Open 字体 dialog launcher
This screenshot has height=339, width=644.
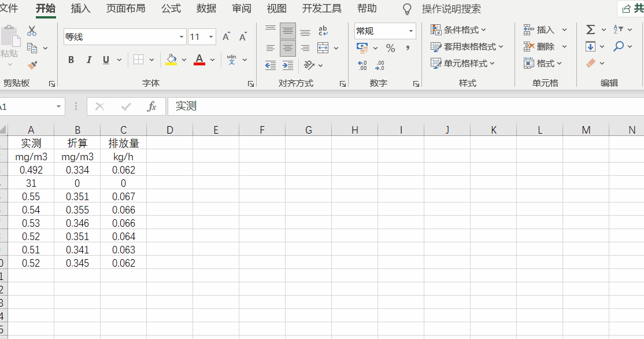(x=250, y=84)
